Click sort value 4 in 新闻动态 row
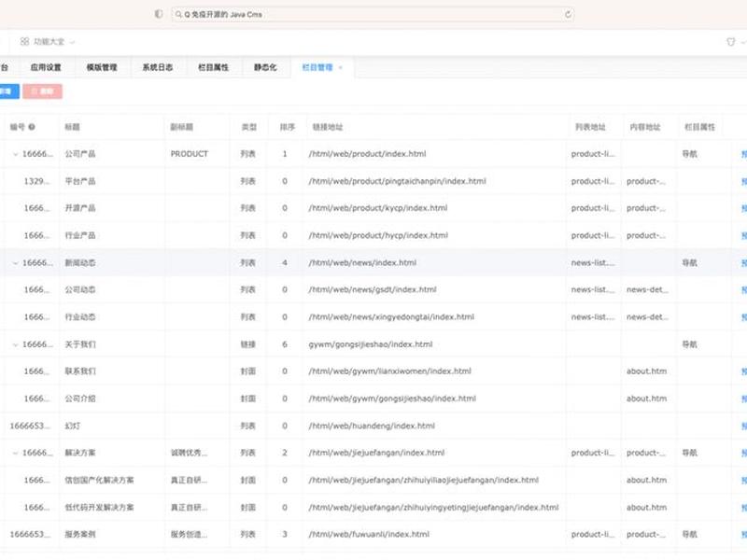 285,263
